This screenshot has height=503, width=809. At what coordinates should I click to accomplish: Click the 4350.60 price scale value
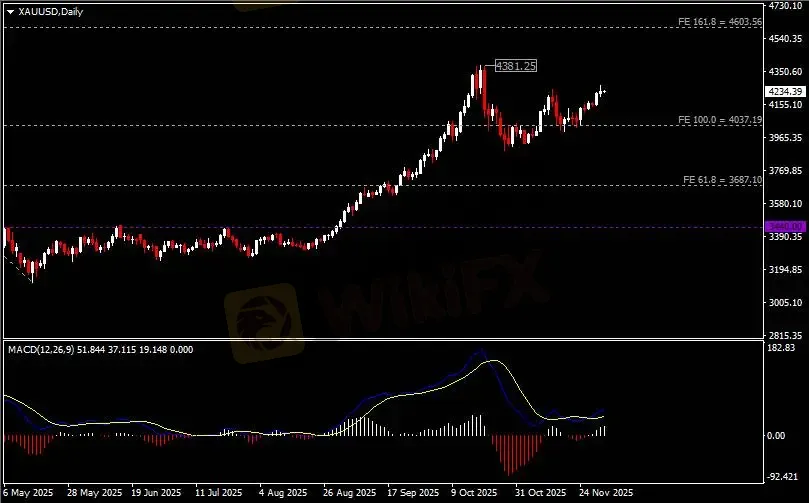(x=785, y=71)
